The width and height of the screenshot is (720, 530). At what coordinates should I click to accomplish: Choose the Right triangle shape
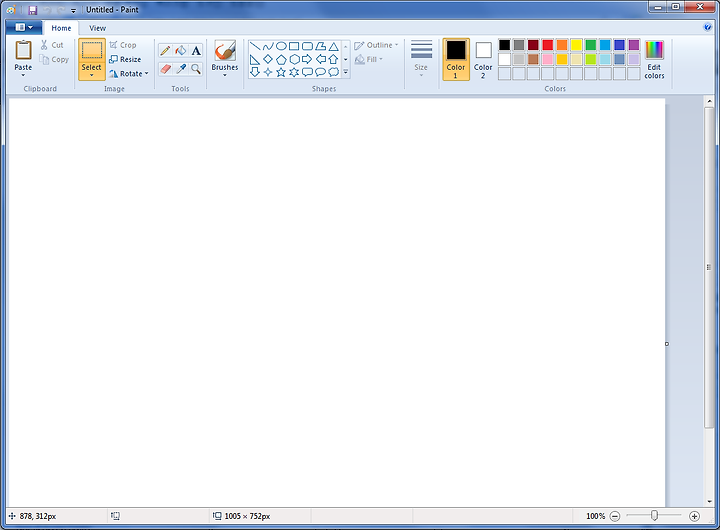point(255,59)
